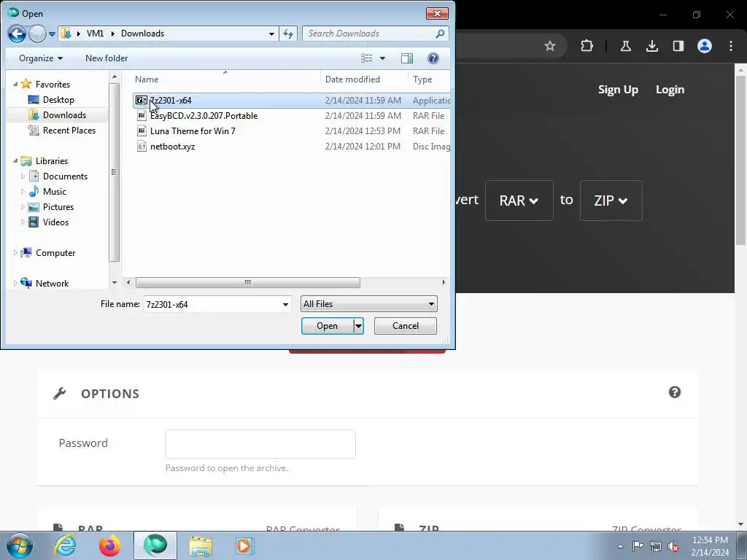This screenshot has width=747, height=560.
Task: Open the file type filter dropdown
Action: pyautogui.click(x=368, y=304)
